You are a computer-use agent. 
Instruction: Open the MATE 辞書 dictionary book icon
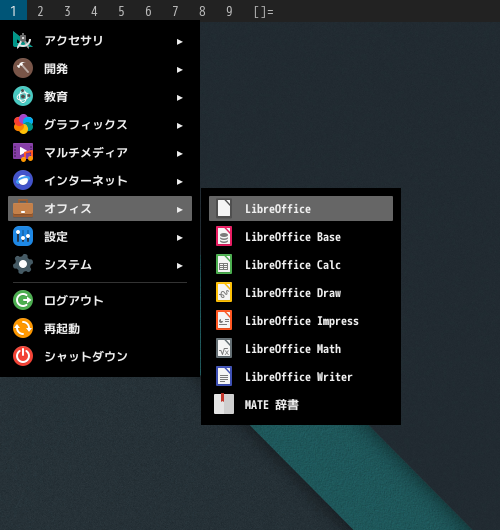coord(224,404)
